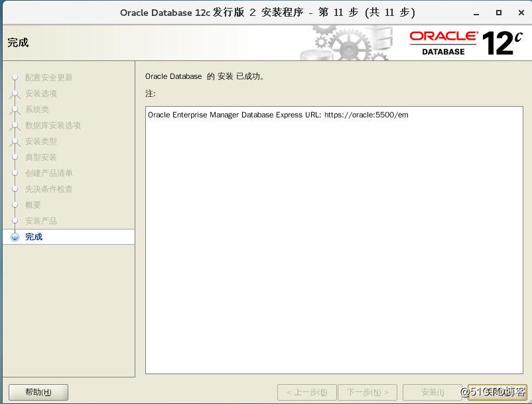This screenshot has width=532, height=404.
Task: Click the 下一步(N) next button
Action: (367, 392)
